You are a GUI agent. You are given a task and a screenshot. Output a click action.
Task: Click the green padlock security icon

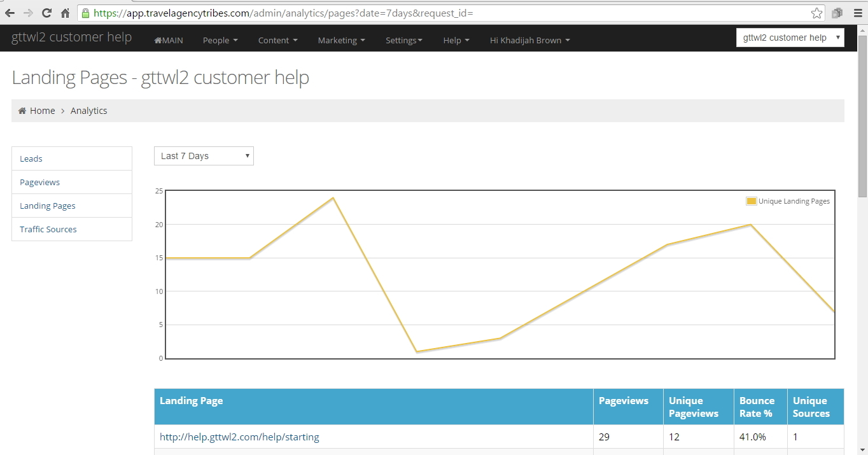point(85,13)
